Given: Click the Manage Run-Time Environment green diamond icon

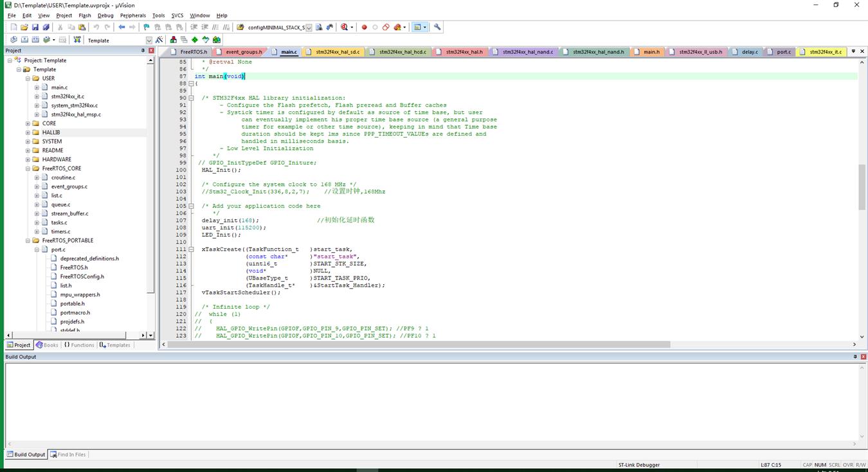Looking at the screenshot, I should pyautogui.click(x=195, y=40).
